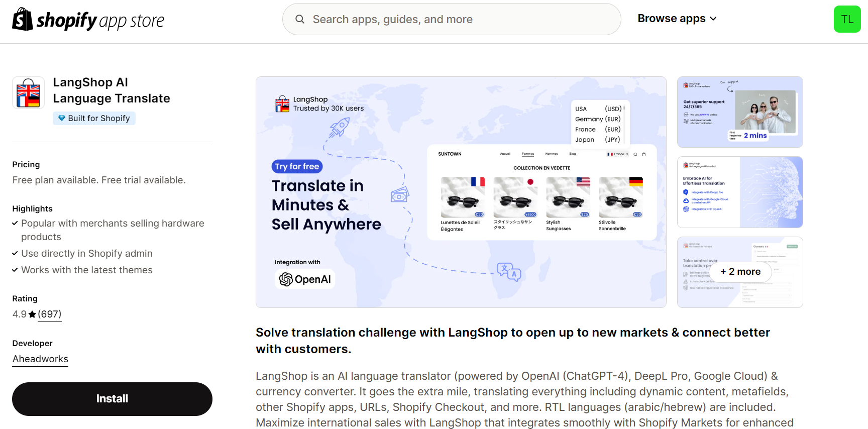The image size is (868, 429).
Task: Click the + 2 more images button
Action: click(740, 272)
